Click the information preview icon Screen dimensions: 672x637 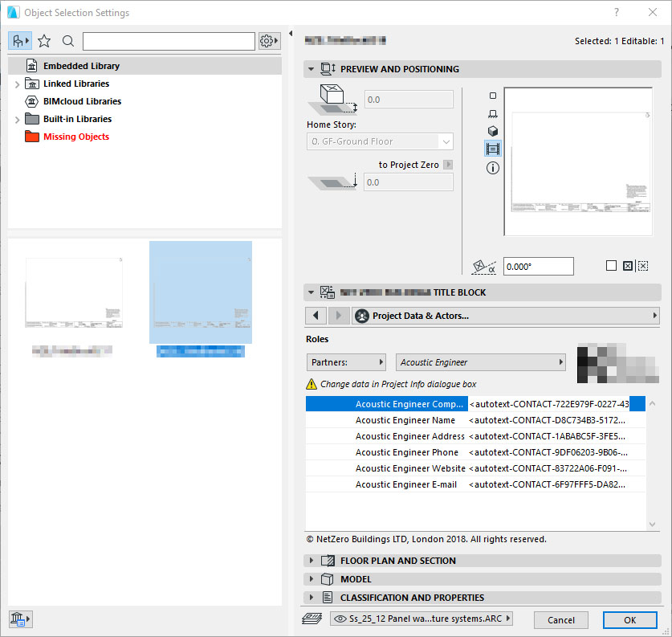click(493, 167)
